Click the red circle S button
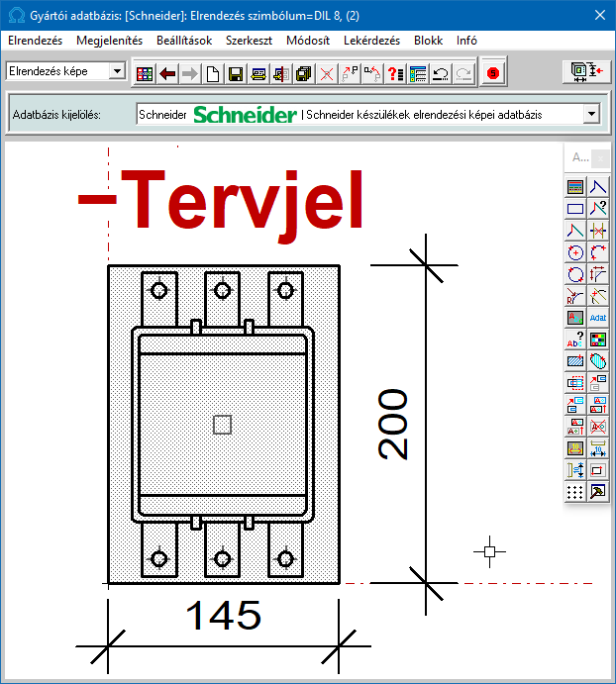Viewport: 616px width, 684px height. coord(493,72)
